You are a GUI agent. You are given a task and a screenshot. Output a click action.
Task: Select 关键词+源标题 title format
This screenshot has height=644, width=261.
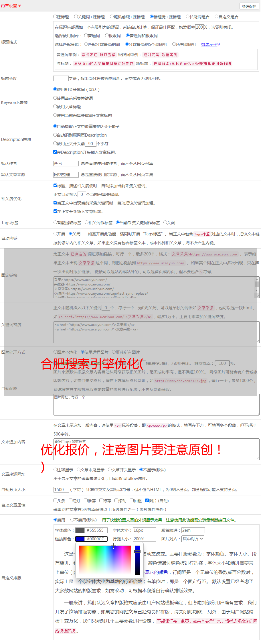[x=76, y=17]
